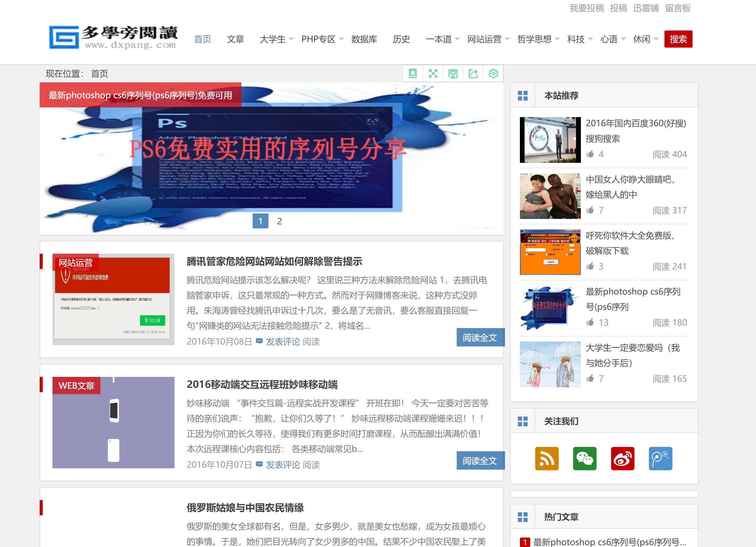Open sidebar title 呼死你软件大全免费版
The height and width of the screenshot is (547, 756).
[630, 243]
